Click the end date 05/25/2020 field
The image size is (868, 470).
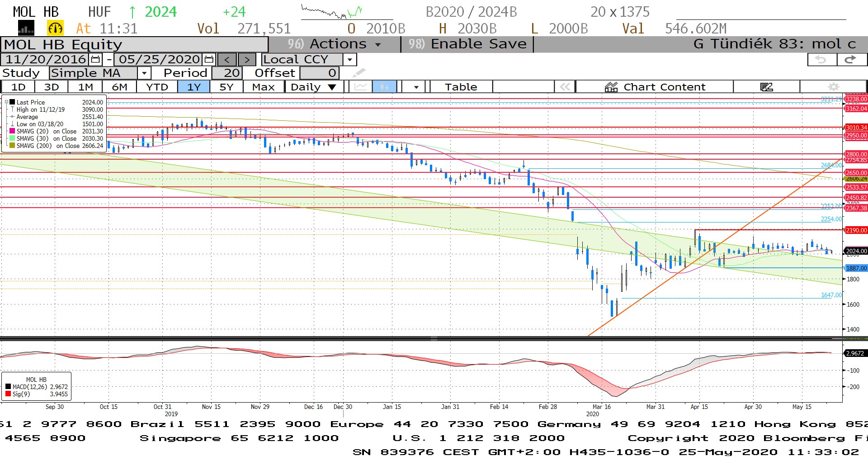coord(159,59)
